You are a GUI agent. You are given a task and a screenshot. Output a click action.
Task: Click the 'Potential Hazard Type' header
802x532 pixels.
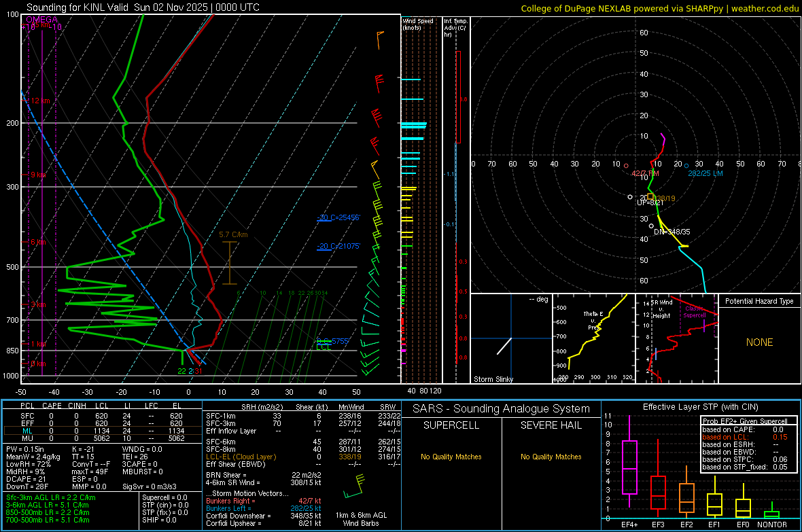(x=759, y=301)
